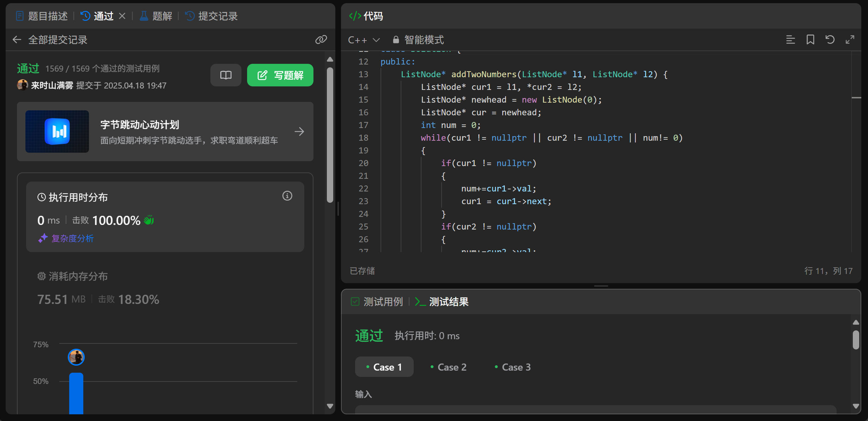Close the 通过 tab
This screenshot has width=868, height=421.
[x=122, y=16]
